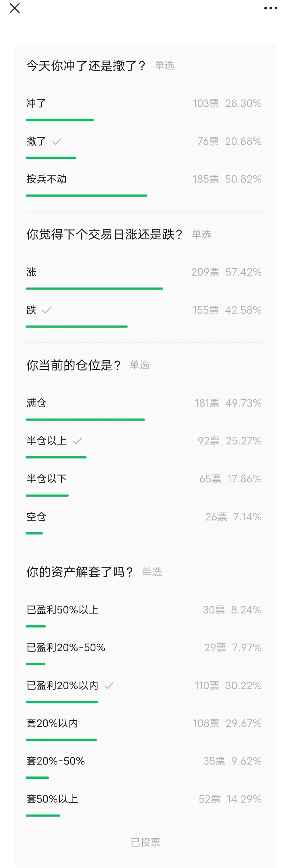
Task: Close the poll page with X icon
Action: click(15, 8)
